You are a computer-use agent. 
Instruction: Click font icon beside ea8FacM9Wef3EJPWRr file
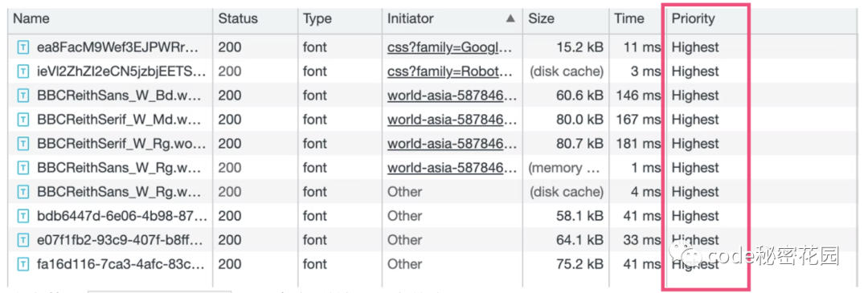click(23, 47)
